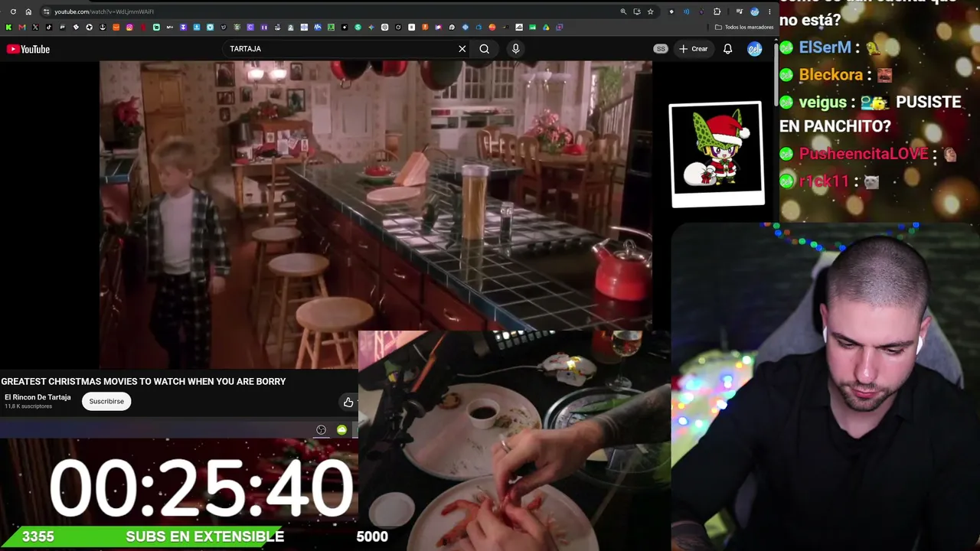Bookmark this page with the star icon
This screenshot has width=980, height=551.
[651, 11]
